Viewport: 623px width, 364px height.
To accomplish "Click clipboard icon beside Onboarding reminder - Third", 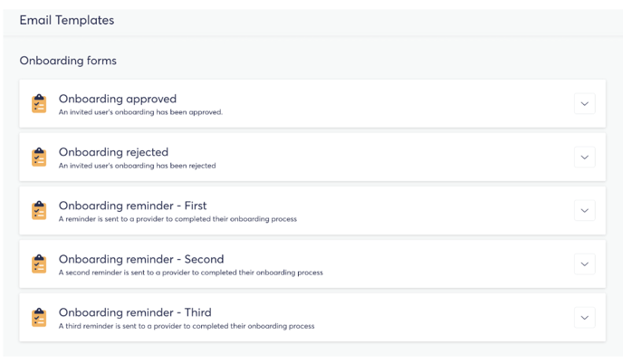I will [39, 318].
